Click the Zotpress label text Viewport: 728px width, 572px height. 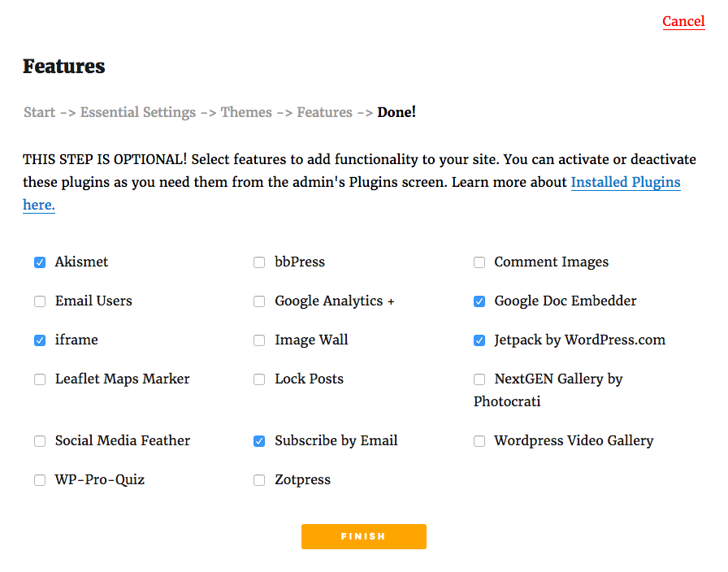(303, 479)
